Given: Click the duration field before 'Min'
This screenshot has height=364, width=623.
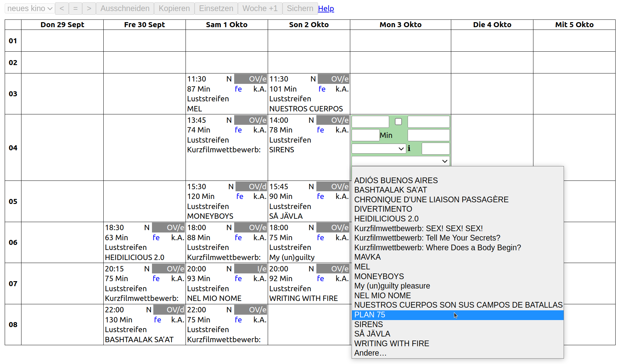Looking at the screenshot, I should pos(365,135).
